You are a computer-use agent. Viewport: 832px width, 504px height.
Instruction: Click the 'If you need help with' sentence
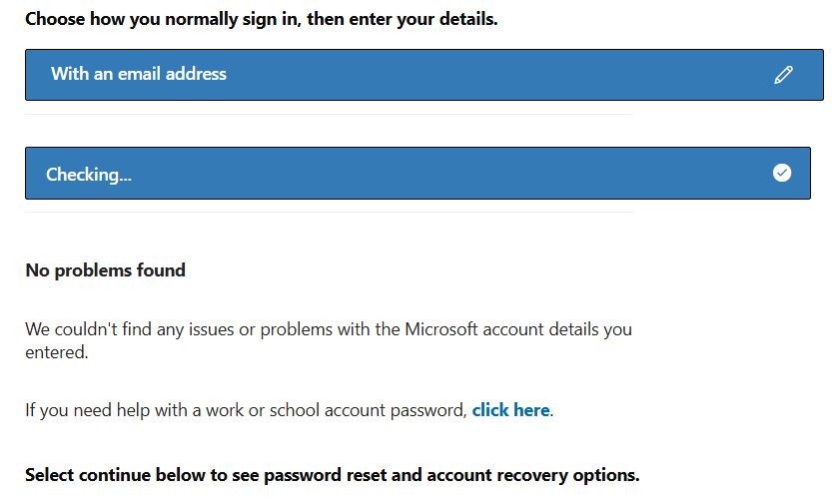(290, 410)
